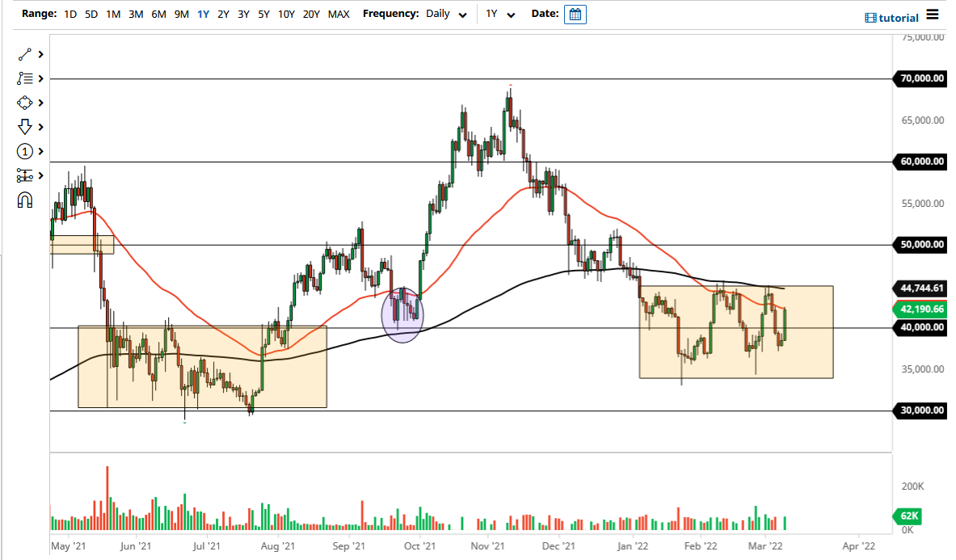Expand the trend line tool options chevron
Screen dimensions: 956x560
(39, 54)
